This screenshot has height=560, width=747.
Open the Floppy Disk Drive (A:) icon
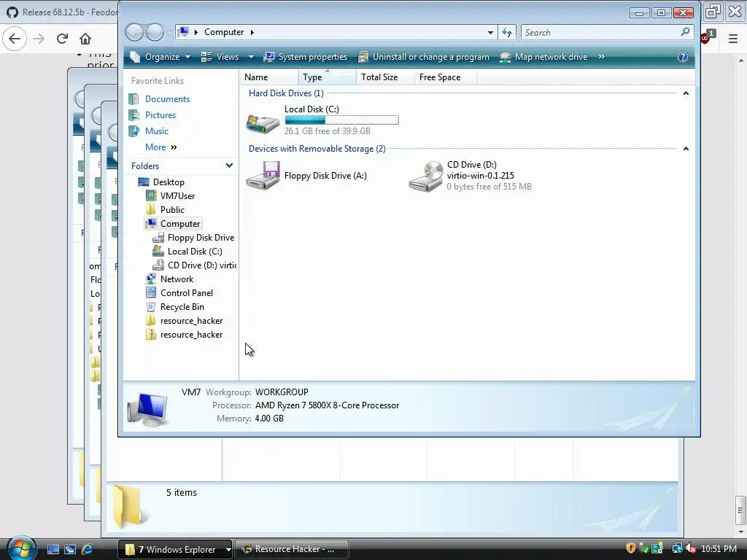263,175
